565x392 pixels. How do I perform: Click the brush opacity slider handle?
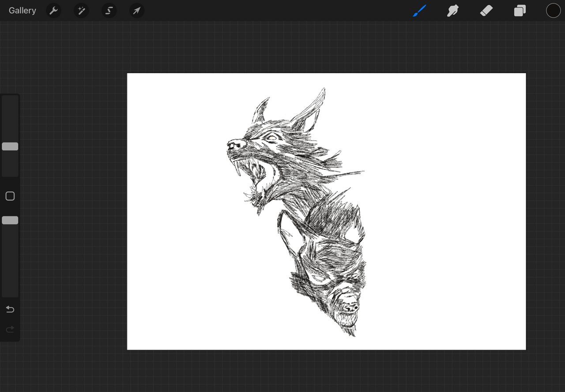click(x=10, y=220)
